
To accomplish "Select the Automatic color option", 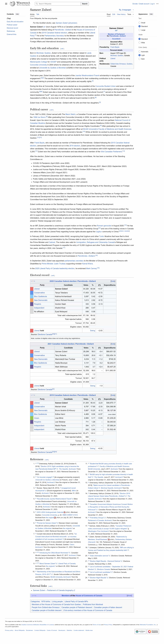I will tap(140, 52).
